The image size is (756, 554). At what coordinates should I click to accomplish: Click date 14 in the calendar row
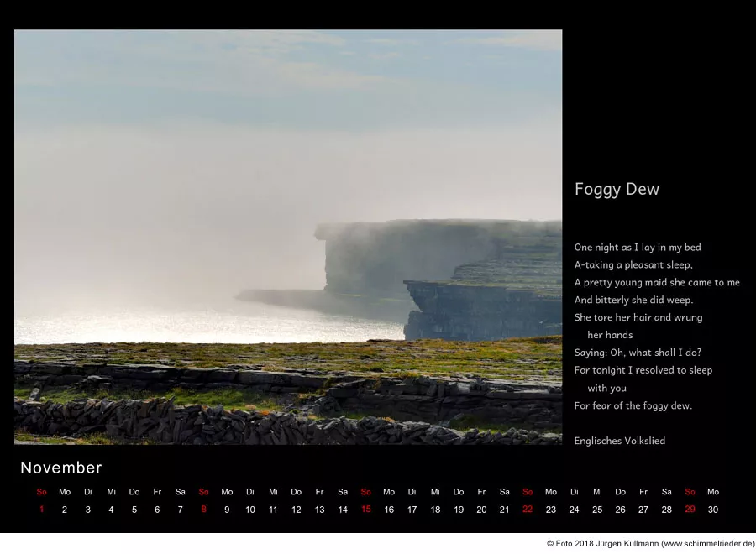(343, 510)
